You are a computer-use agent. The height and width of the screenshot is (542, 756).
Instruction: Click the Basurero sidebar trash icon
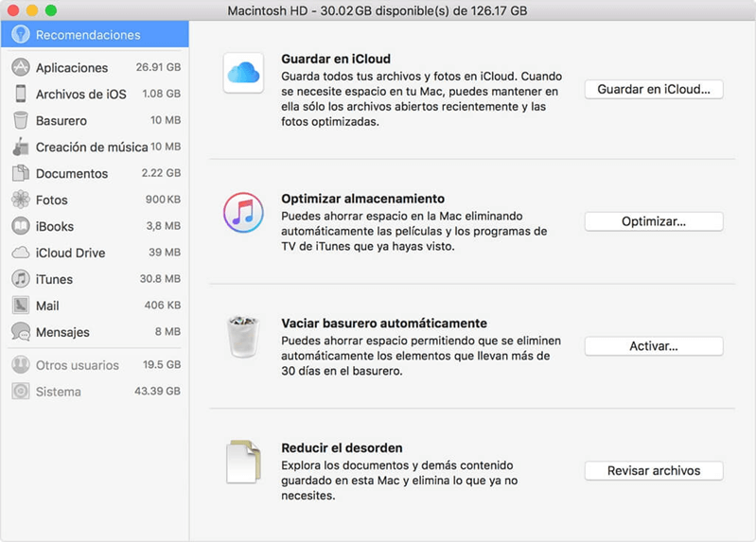point(20,120)
